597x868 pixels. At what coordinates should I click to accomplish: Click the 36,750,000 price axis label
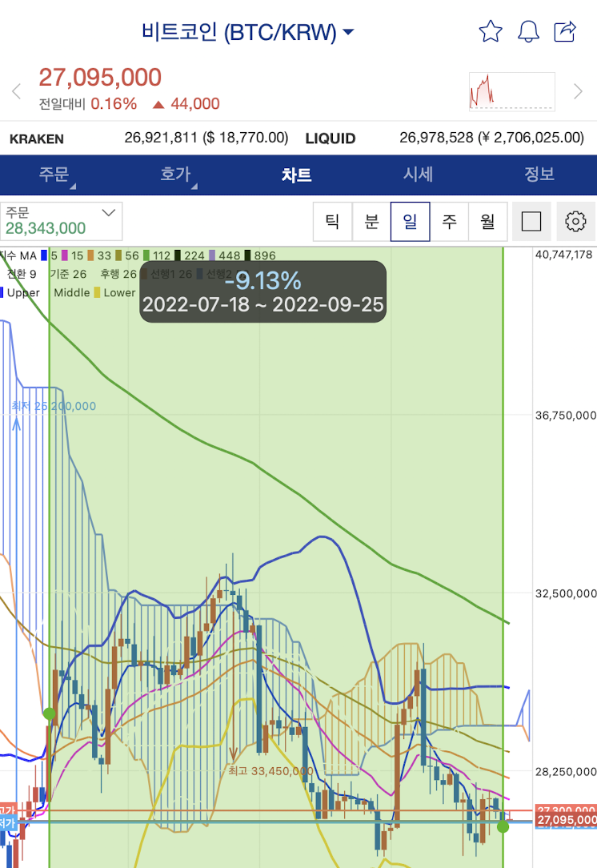click(x=566, y=416)
